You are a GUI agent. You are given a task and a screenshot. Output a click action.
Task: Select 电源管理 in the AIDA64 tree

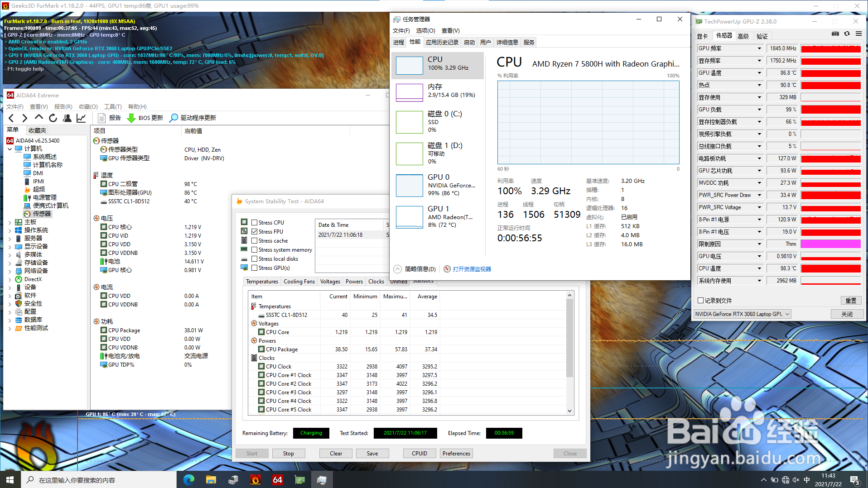(44, 197)
